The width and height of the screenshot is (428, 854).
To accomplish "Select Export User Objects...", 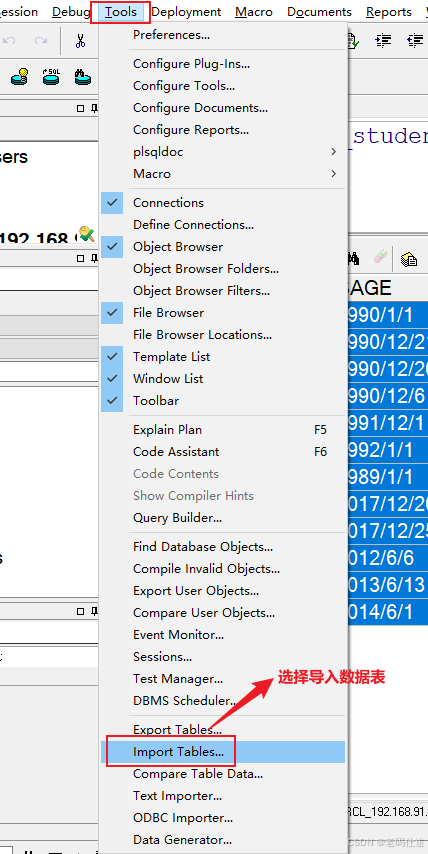I will tap(223, 590).
